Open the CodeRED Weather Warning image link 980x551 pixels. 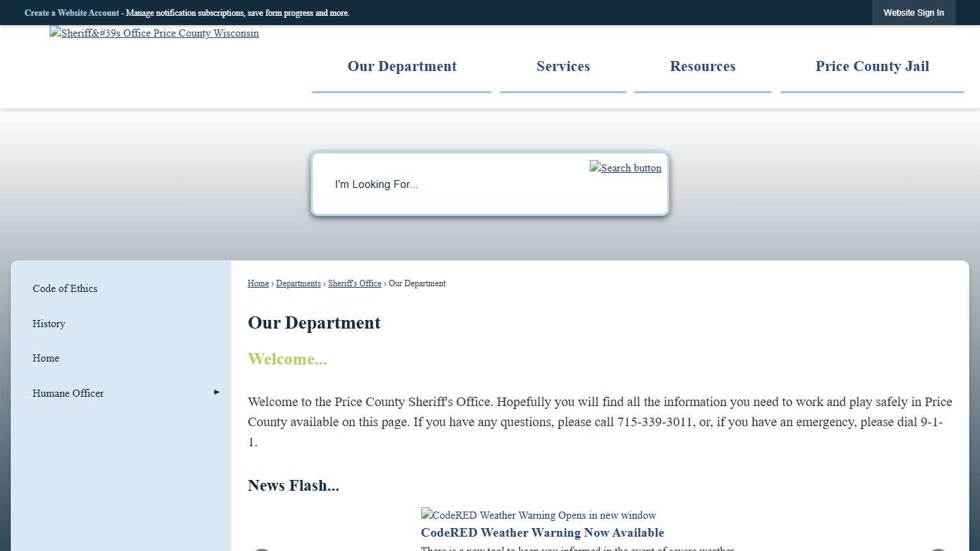click(537, 515)
